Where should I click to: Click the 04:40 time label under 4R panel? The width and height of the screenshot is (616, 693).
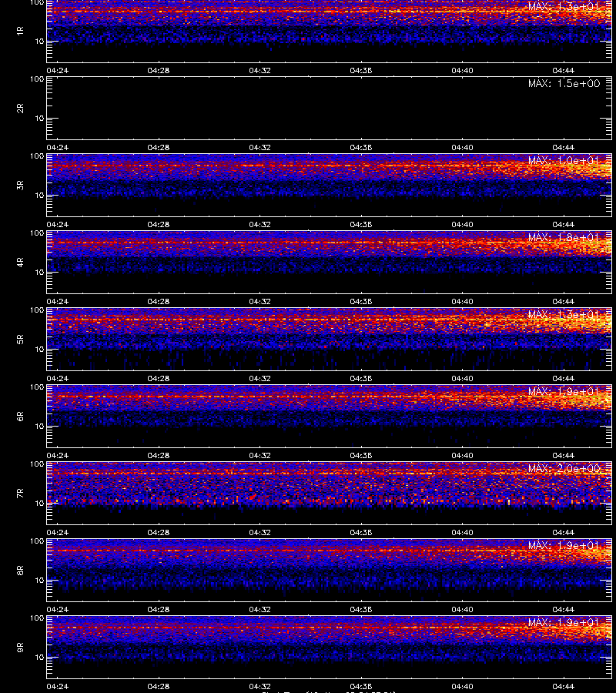pos(462,301)
